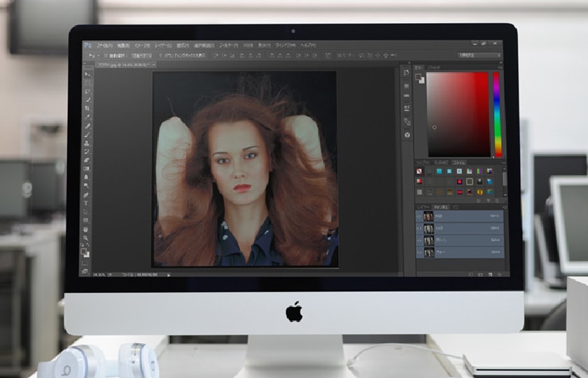Toggle visibility of the ブルー (Blue) channel
Screen dimensions: 588x378
pos(419,253)
